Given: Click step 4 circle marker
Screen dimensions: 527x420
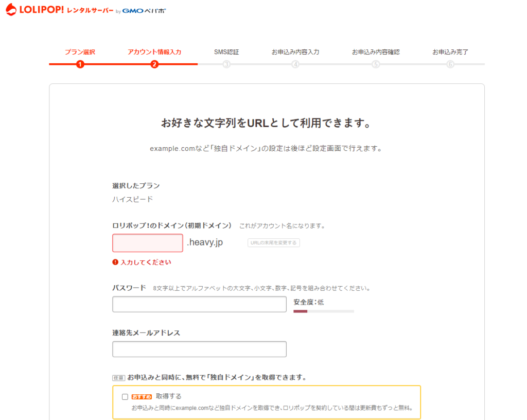Looking at the screenshot, I should 295,64.
